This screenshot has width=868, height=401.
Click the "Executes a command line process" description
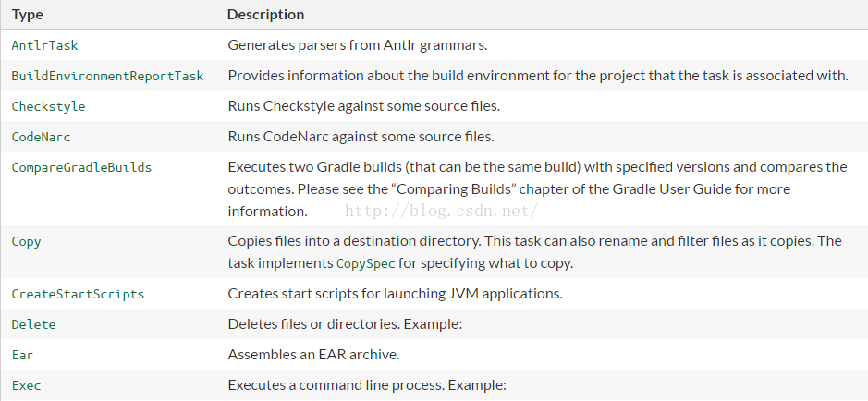368,384
